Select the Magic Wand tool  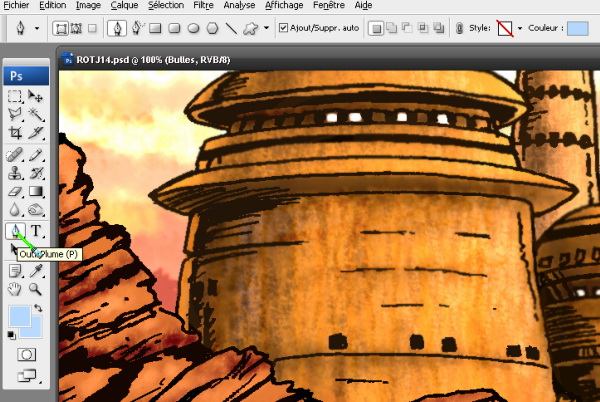pos(36,114)
